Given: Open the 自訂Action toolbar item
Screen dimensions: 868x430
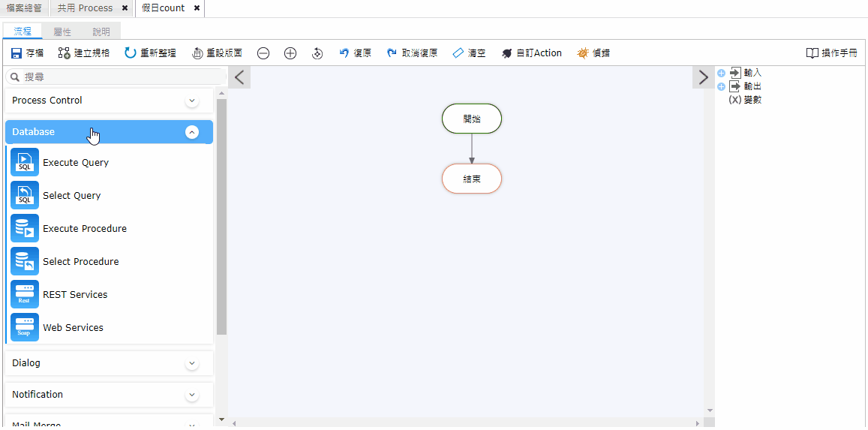Looking at the screenshot, I should [x=531, y=53].
